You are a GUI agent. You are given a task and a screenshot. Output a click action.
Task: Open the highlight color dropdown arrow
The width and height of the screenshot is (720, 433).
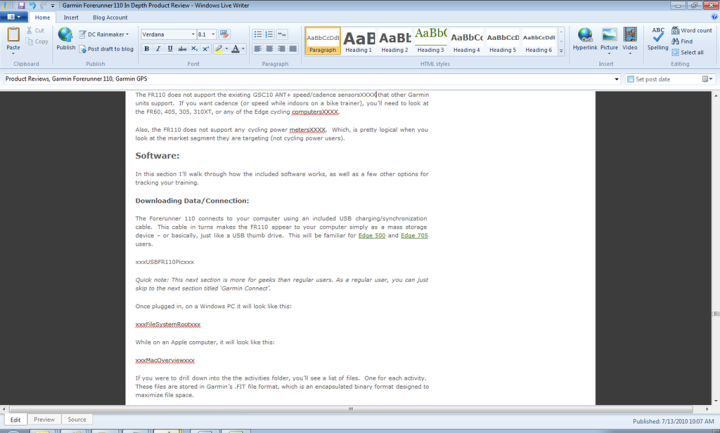click(227, 49)
